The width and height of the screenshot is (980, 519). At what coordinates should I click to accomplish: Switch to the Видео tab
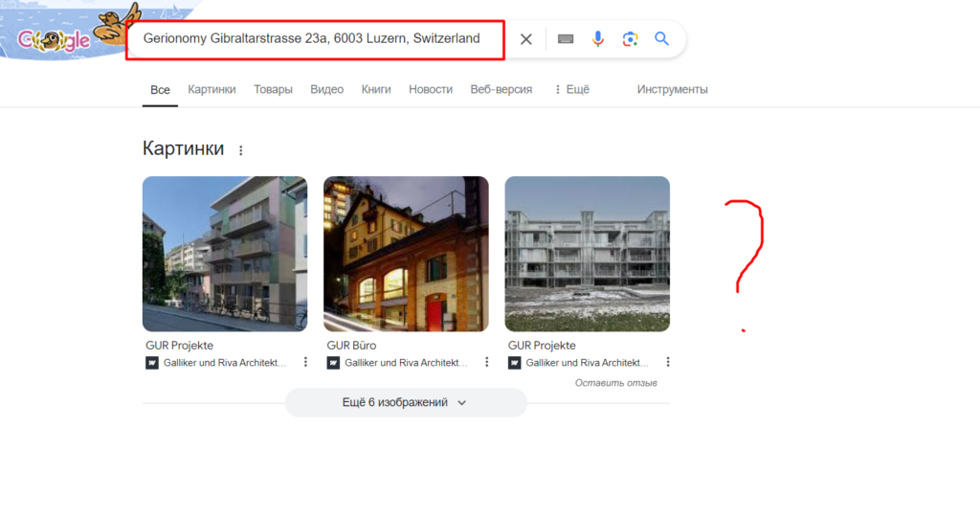click(x=327, y=89)
